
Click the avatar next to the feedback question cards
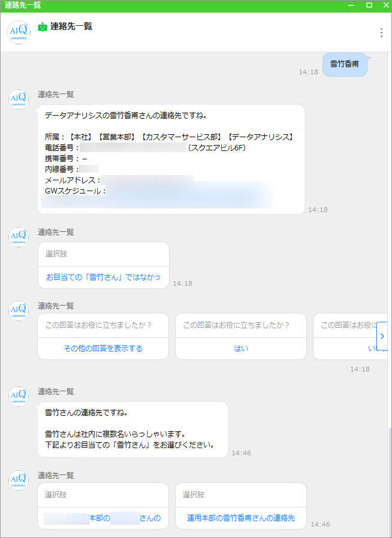pos(19,311)
